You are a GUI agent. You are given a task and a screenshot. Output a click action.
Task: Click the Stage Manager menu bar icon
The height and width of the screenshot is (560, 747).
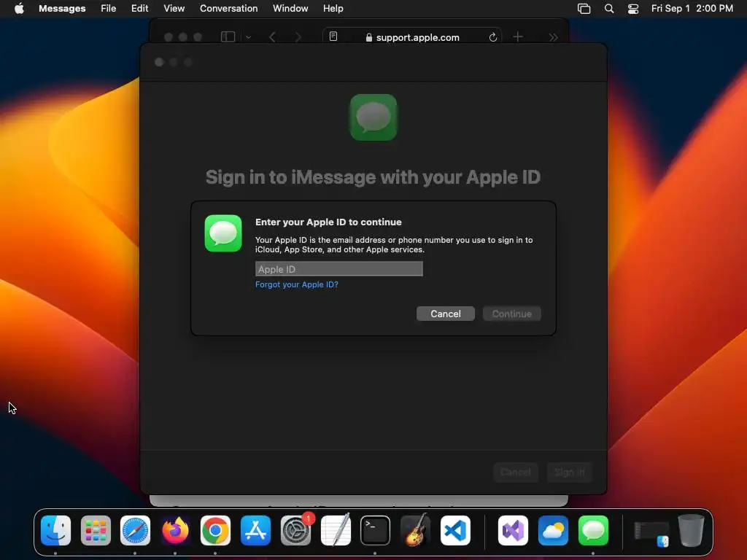click(x=584, y=9)
